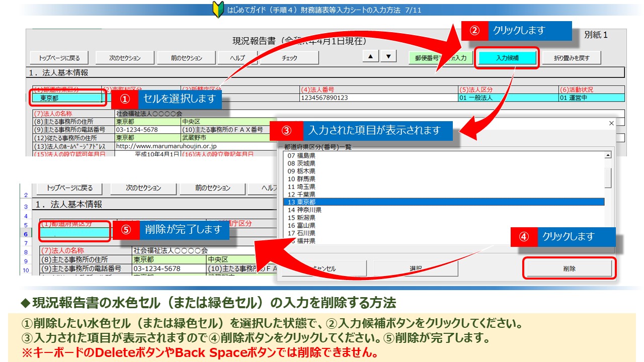
Task: Close the prefecture list dialog with X
Action: point(611,123)
